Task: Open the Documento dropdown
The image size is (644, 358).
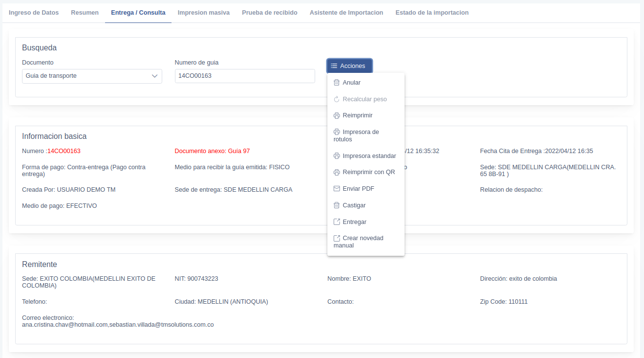Action: tap(92, 76)
